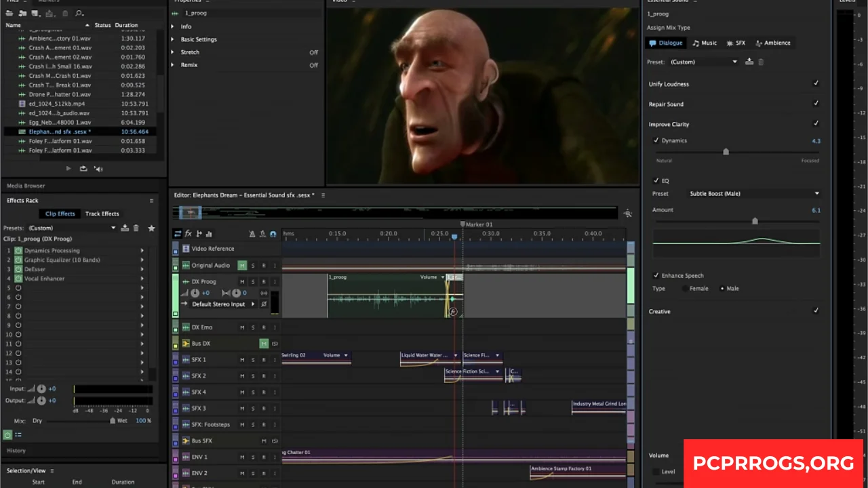Screen dimensions: 868x488
Task: Click Marker 01 on timeline
Action: (477, 224)
